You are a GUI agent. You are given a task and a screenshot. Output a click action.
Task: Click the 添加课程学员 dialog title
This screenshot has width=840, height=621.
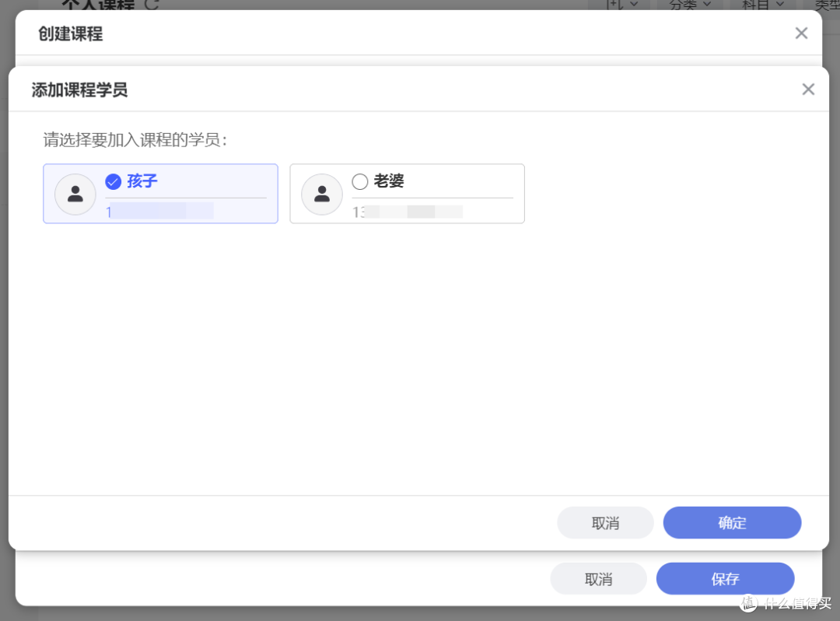(80, 89)
